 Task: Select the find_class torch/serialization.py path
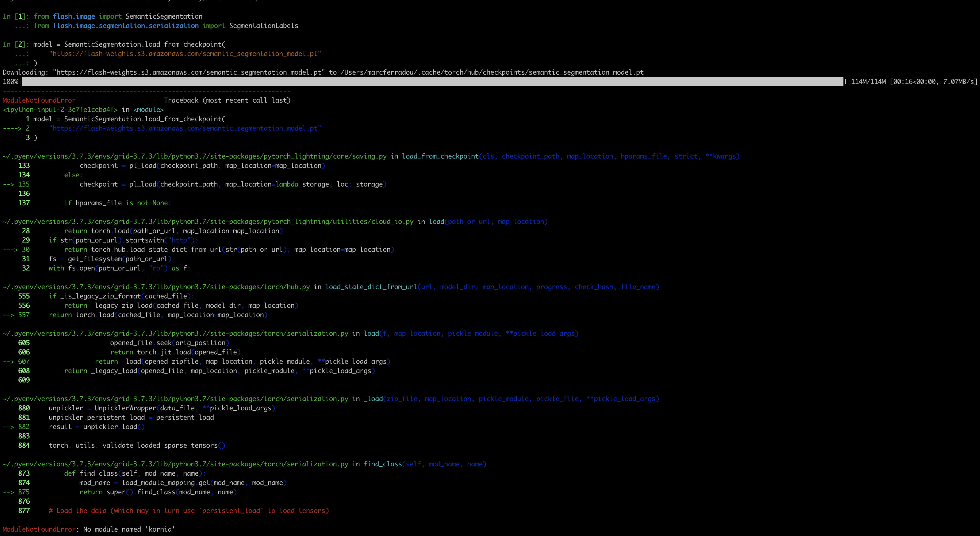click(175, 464)
